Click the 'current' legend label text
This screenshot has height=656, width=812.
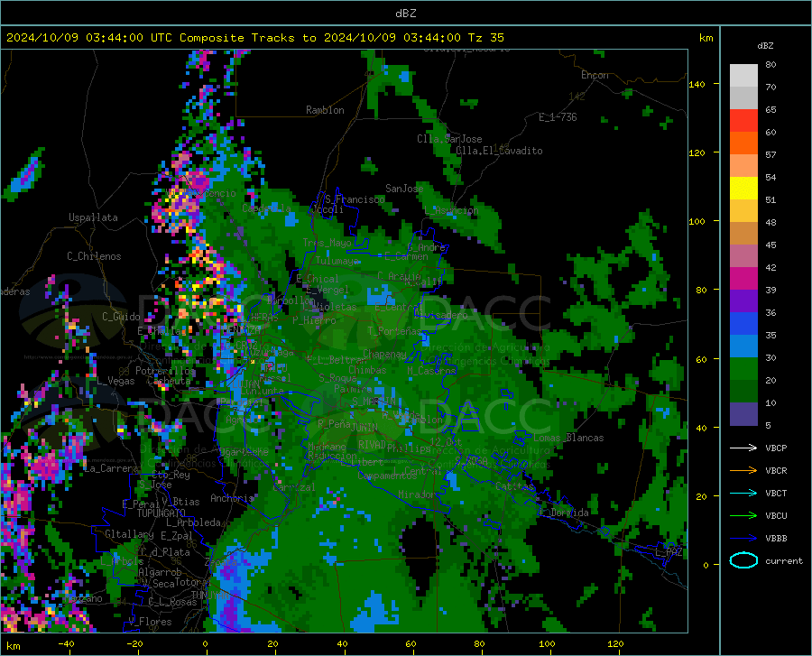784,560
